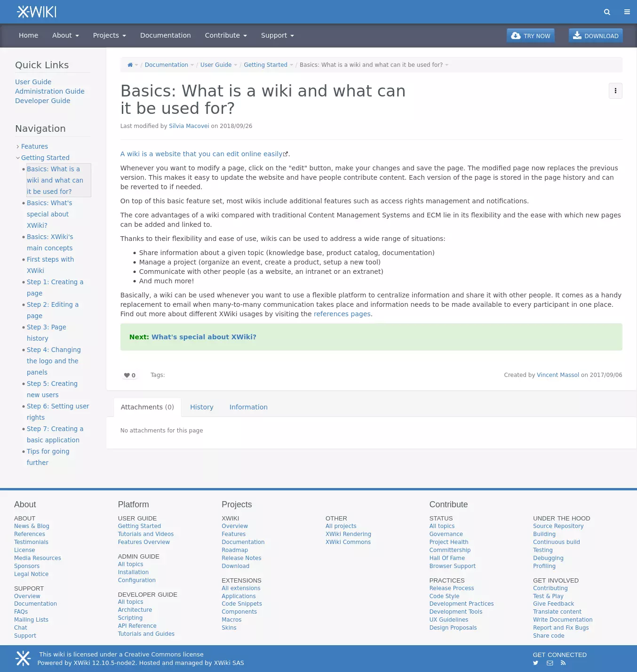Switch to the Attachments tab
This screenshot has width=637, height=672.
point(147,407)
